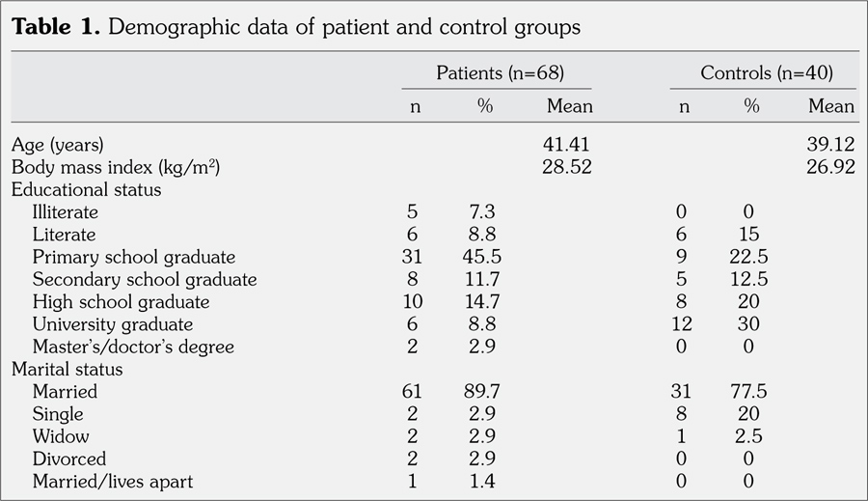Viewport: 868px width, 501px height.
Task: Click the Marital status section label
Action: click(68, 369)
